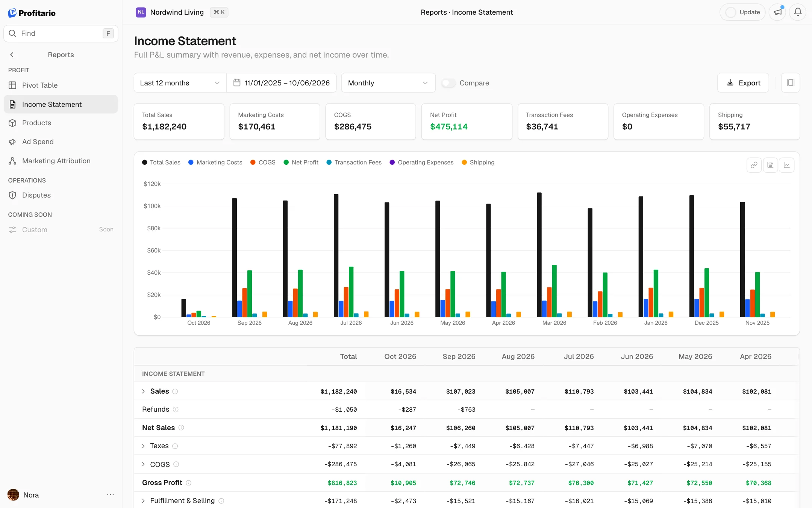Click the info icon next to Net Sales
The width and height of the screenshot is (812, 508).
click(x=181, y=427)
